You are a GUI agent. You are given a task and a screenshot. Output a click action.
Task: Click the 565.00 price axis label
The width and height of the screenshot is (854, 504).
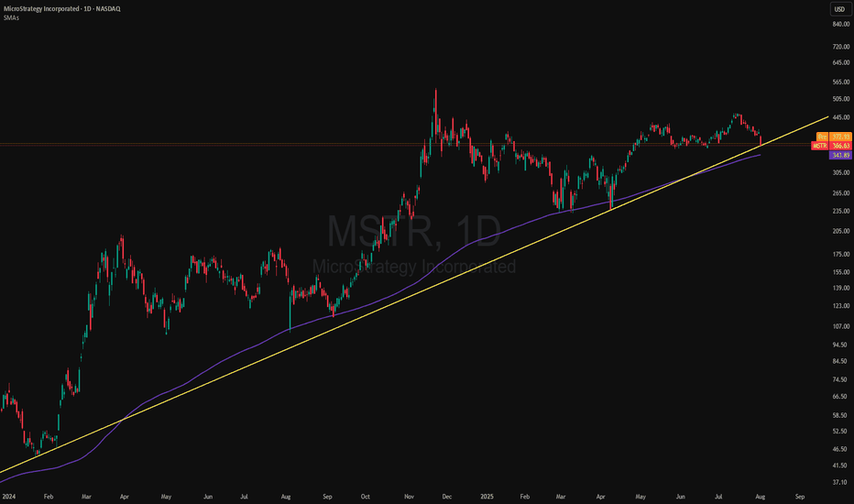[x=840, y=82]
